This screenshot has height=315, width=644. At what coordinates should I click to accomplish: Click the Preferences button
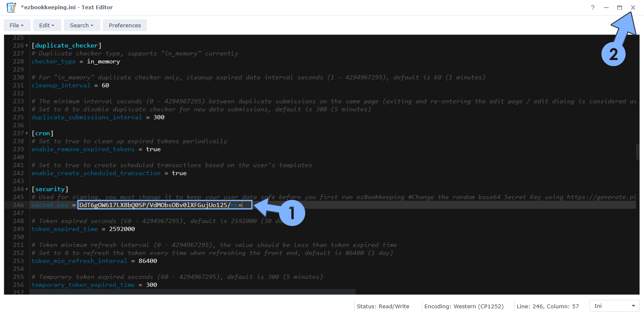click(x=125, y=25)
